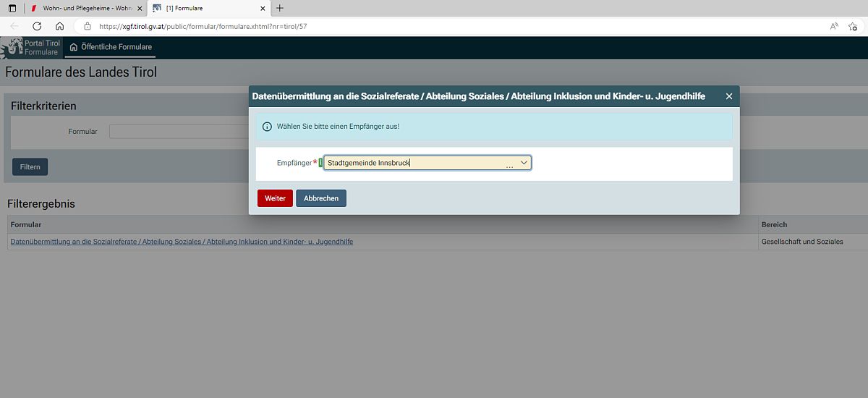This screenshot has width=868, height=398.
Task: Click the browser back arrow
Action: click(14, 26)
